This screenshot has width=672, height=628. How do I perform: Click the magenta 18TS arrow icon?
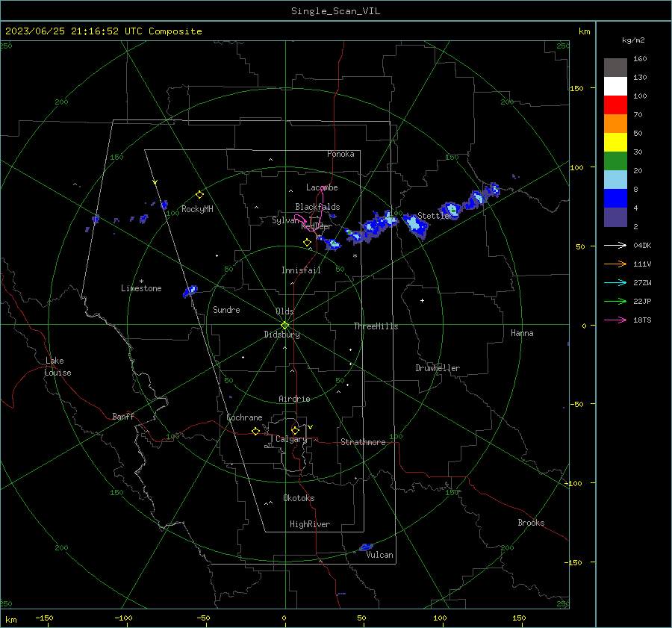click(615, 320)
